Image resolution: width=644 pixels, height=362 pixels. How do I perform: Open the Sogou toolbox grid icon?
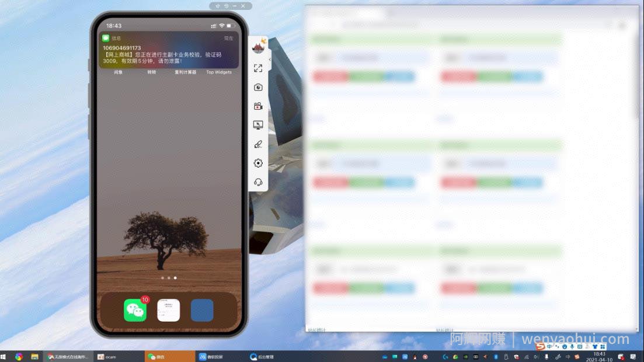coord(603,347)
